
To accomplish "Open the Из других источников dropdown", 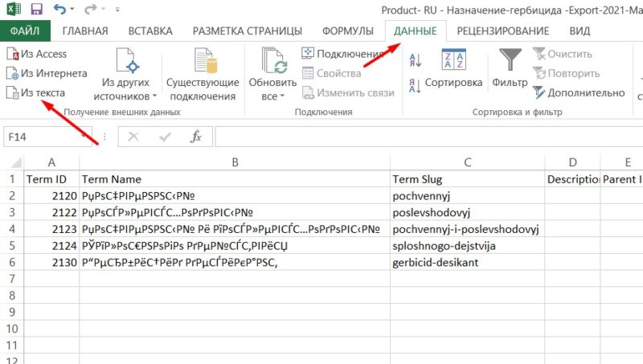I will tap(125, 75).
